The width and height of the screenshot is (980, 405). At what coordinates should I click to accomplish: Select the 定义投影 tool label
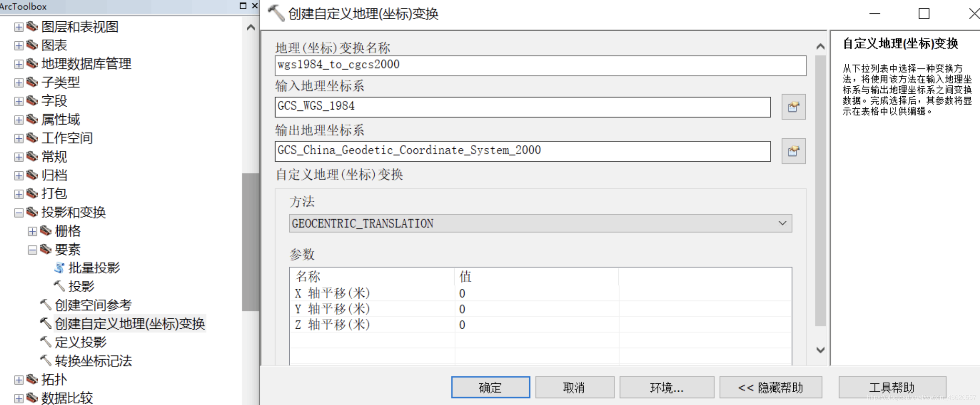pos(81,342)
